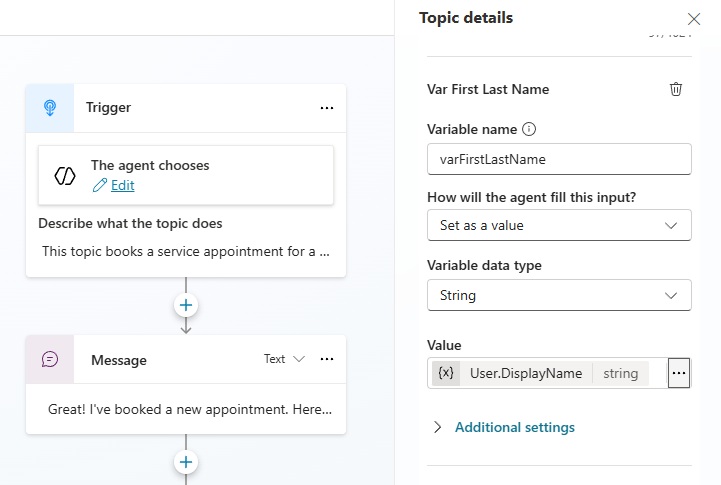Click the booked appointment message text

click(x=190, y=410)
